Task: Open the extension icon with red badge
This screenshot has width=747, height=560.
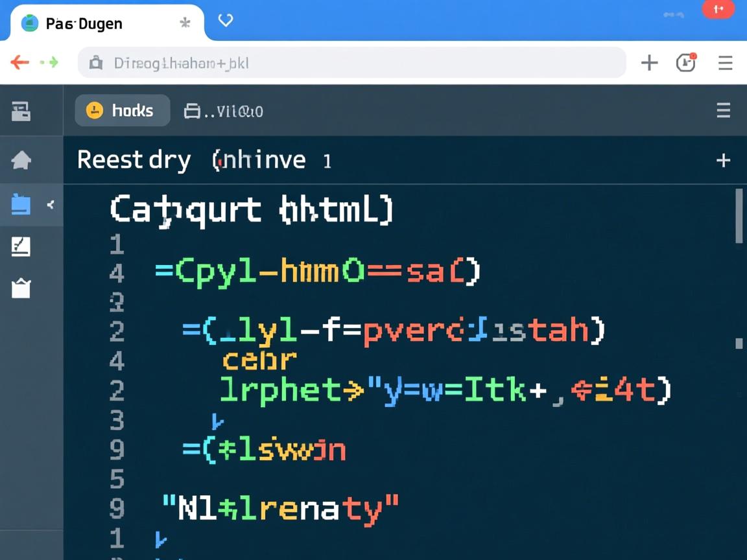Action: click(x=685, y=62)
